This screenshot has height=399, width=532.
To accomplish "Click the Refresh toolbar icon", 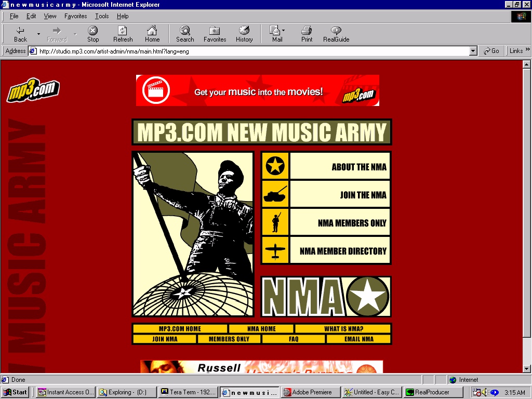I will tap(123, 31).
